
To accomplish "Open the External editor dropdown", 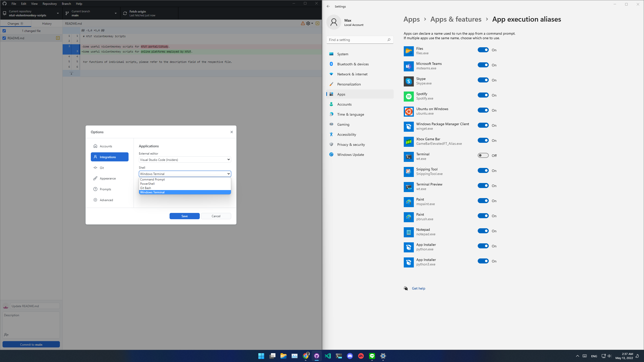I will pos(184,159).
